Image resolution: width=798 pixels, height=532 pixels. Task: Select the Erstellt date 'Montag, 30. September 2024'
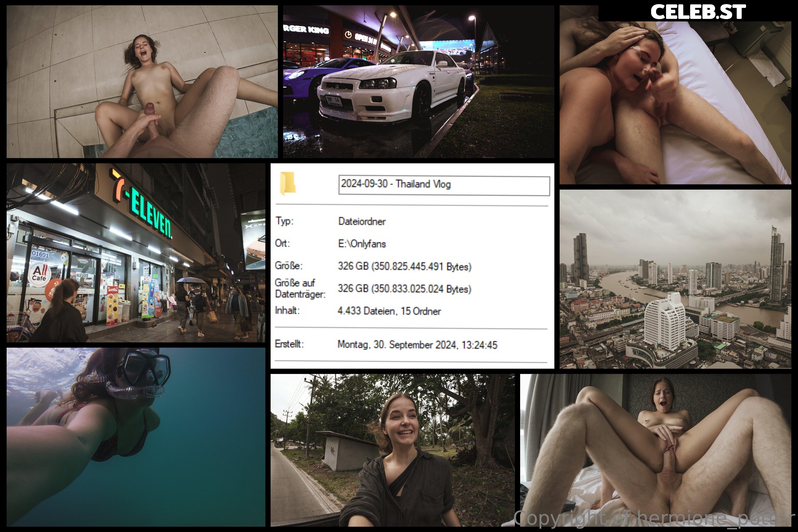coord(398,345)
